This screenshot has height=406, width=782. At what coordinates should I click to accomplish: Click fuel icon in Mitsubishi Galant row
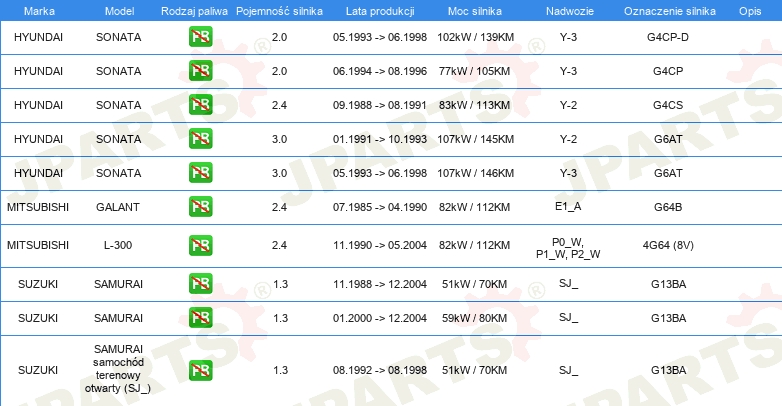(x=200, y=206)
